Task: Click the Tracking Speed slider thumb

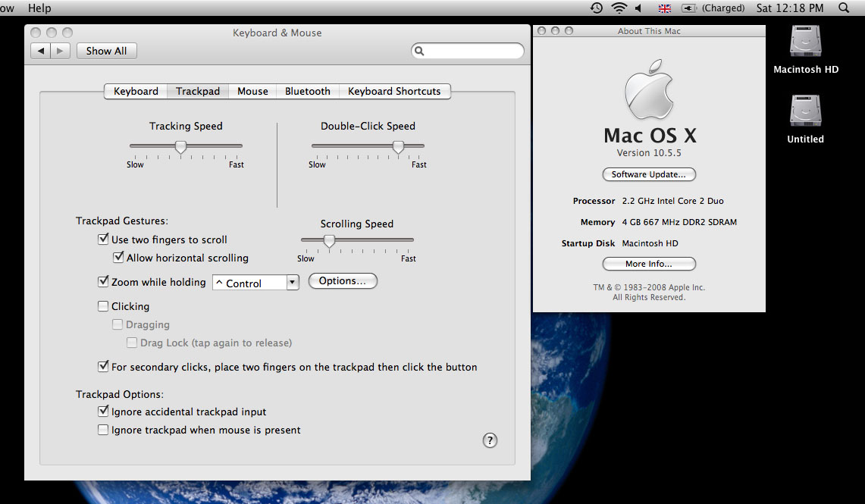Action: tap(180, 147)
